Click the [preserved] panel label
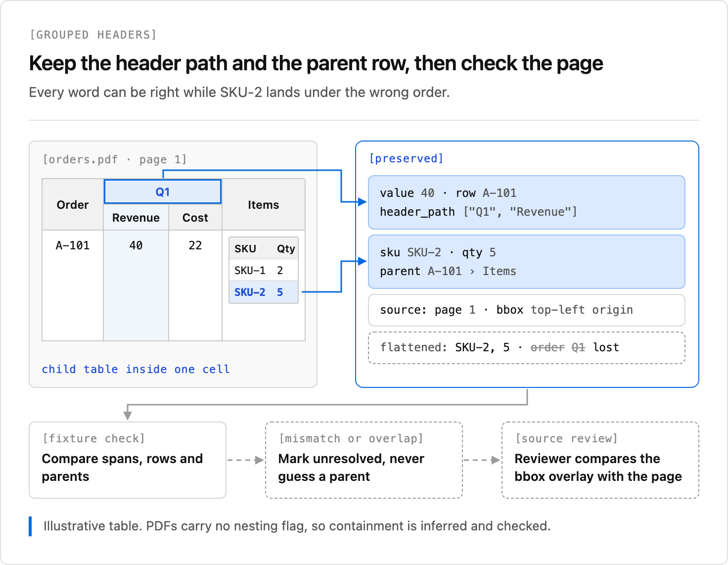This screenshot has width=728, height=565. [406, 158]
